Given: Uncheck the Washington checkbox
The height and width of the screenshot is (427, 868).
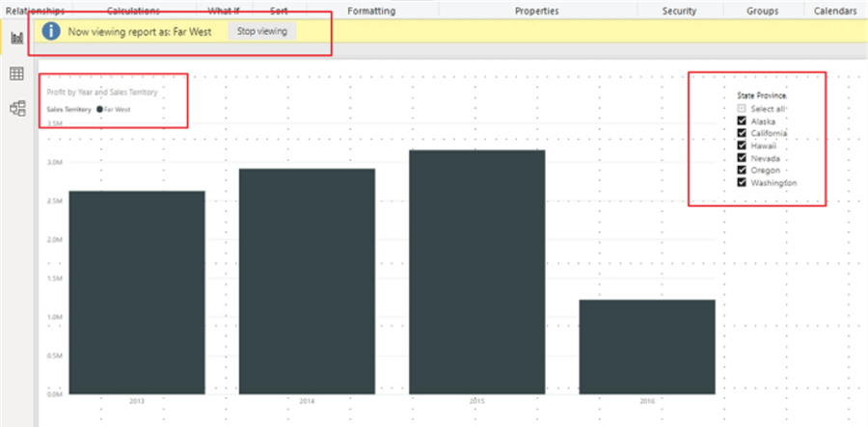Looking at the screenshot, I should [x=742, y=181].
